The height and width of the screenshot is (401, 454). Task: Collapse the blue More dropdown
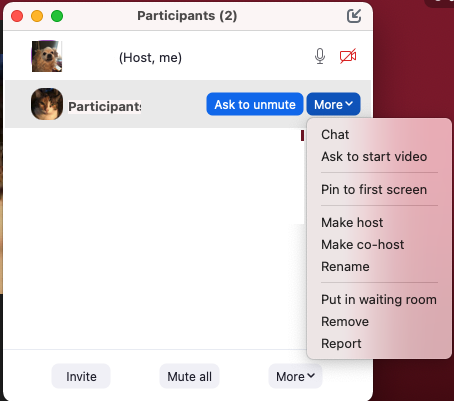[x=333, y=104]
